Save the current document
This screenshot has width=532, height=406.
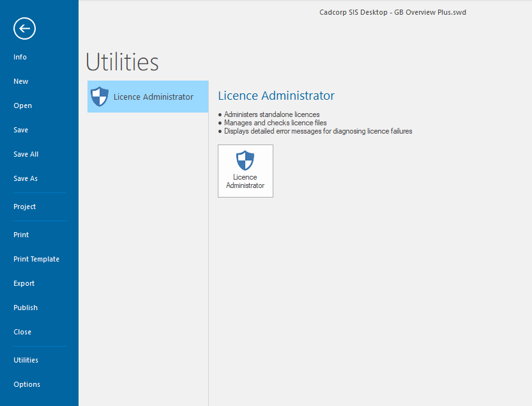click(x=20, y=130)
